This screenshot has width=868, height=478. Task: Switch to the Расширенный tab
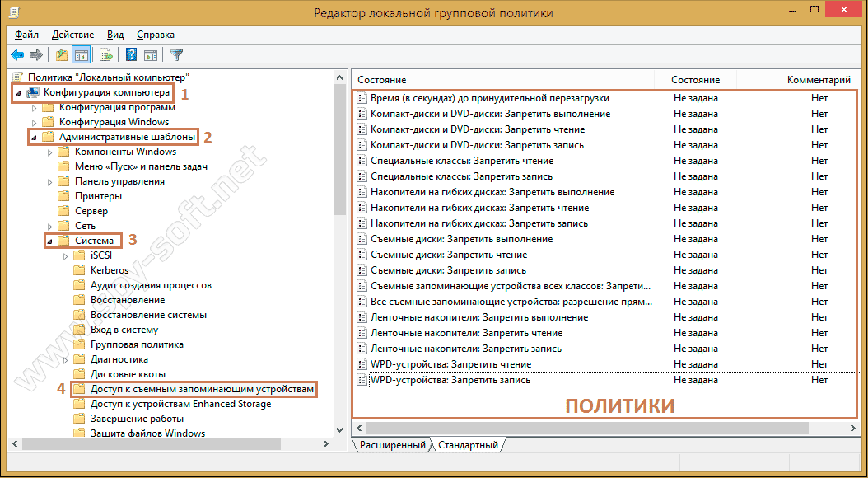pos(392,445)
